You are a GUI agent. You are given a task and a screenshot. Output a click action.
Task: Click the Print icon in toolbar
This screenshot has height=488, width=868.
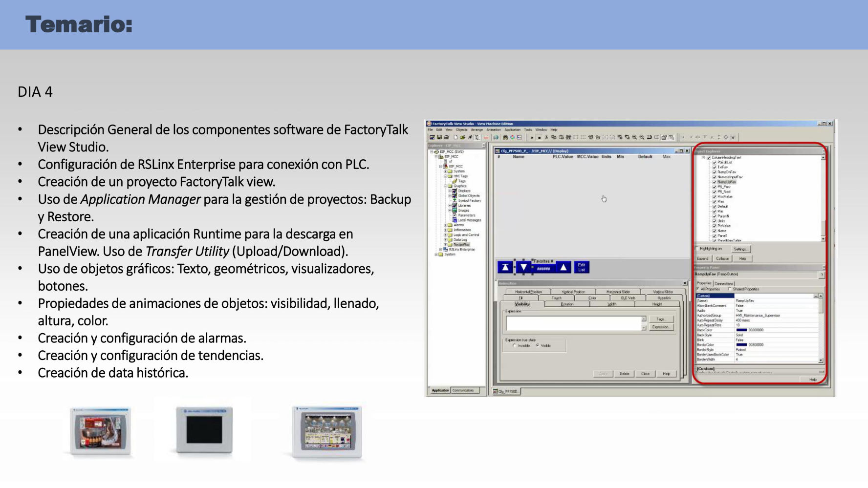tap(446, 137)
